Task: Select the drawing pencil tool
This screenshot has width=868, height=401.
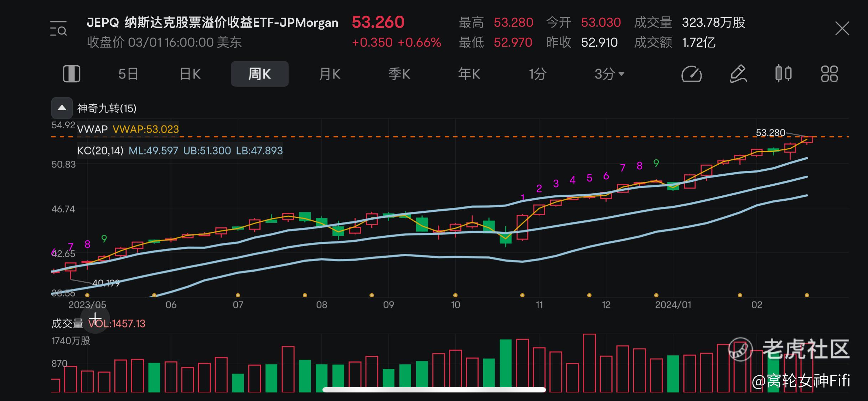Action: [x=738, y=74]
